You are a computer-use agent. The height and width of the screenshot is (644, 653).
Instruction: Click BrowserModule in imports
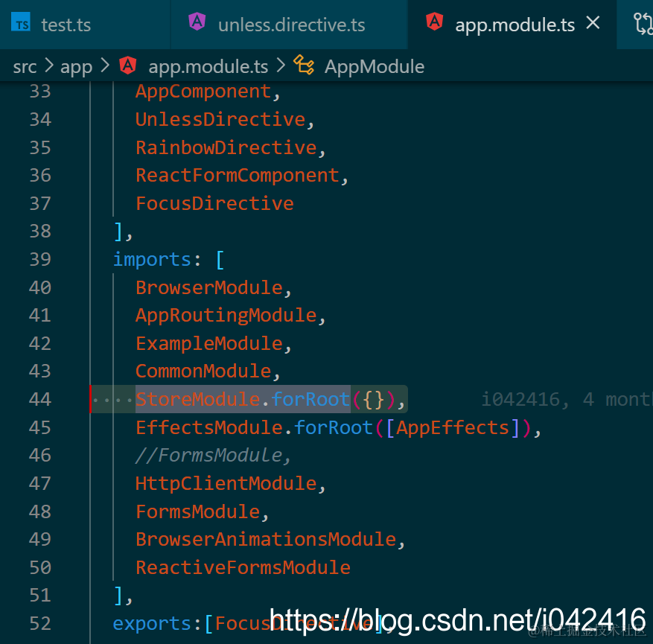tap(209, 287)
